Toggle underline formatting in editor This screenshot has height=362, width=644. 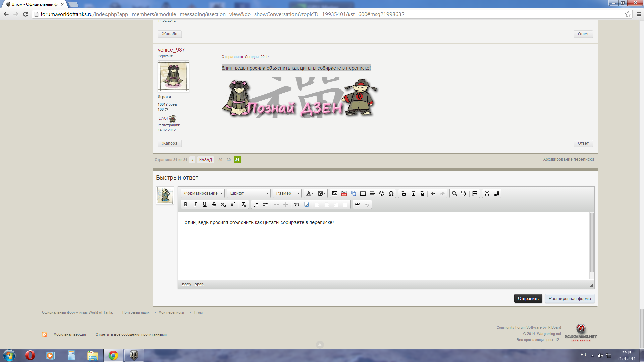[205, 204]
